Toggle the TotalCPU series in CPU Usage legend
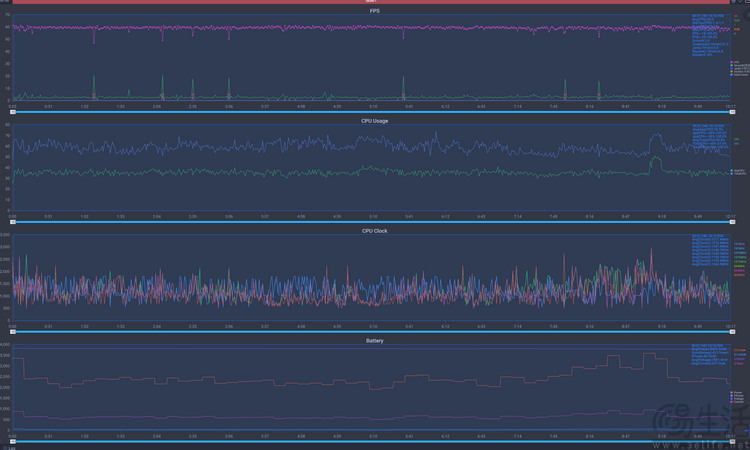Screen dimensions: 750x450 (x=738, y=174)
